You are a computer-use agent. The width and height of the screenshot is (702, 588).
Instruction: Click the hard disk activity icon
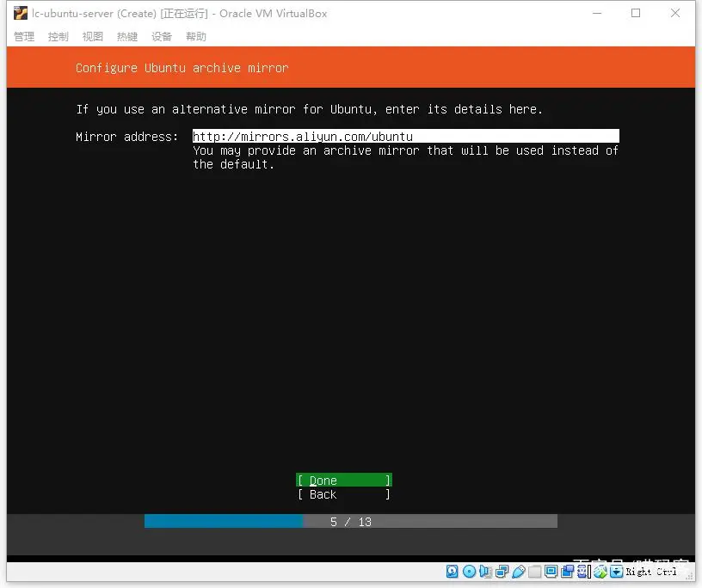(x=453, y=572)
